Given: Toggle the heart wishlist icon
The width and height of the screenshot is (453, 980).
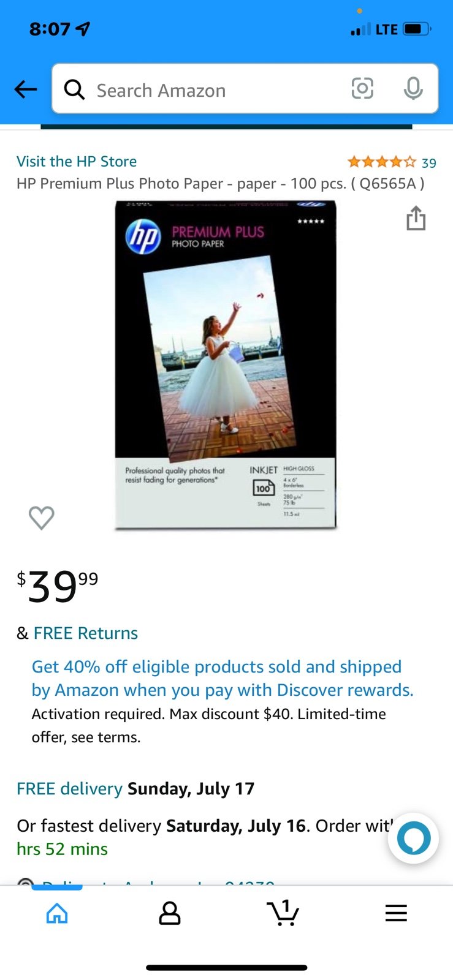Looking at the screenshot, I should [x=42, y=518].
